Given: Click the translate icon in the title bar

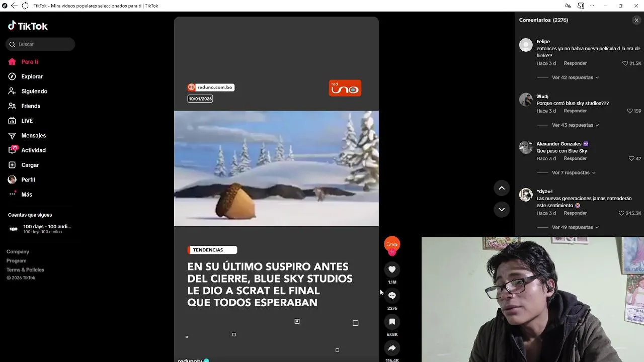Looking at the screenshot, I should (x=568, y=6).
